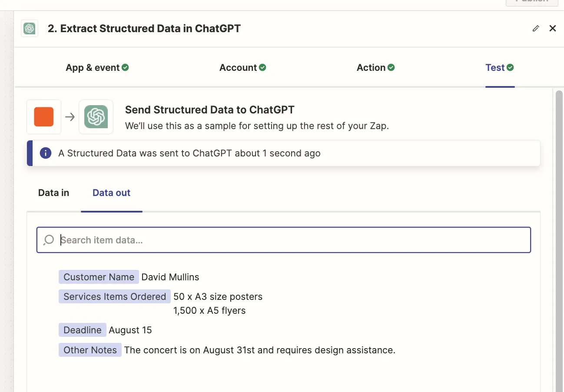Select the Test tab
The image size is (564, 392).
point(495,68)
